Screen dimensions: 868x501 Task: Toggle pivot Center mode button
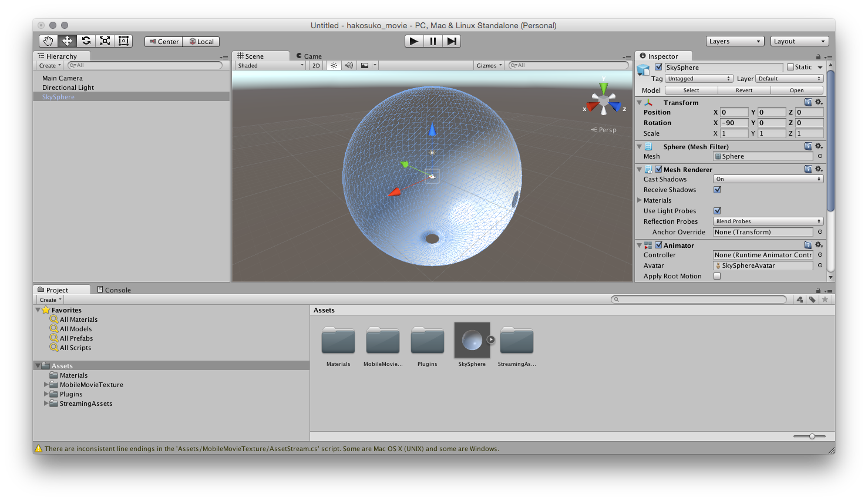coord(164,42)
